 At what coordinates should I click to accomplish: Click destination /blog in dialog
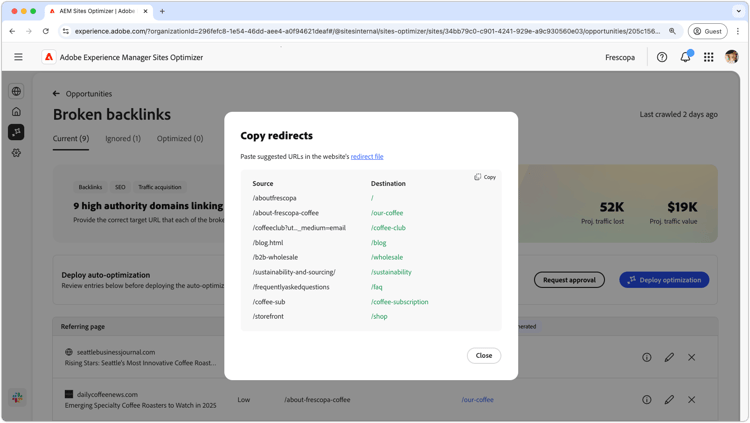pyautogui.click(x=378, y=243)
